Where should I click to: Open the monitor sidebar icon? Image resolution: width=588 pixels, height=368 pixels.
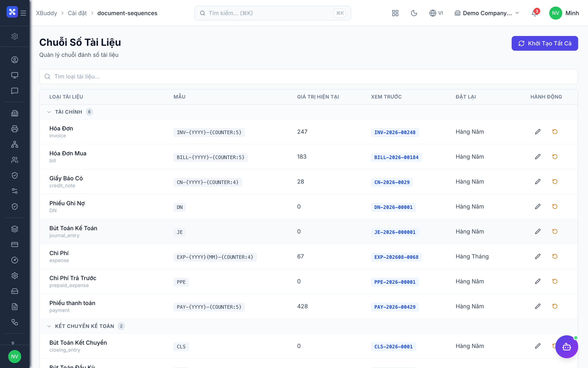tap(14, 75)
